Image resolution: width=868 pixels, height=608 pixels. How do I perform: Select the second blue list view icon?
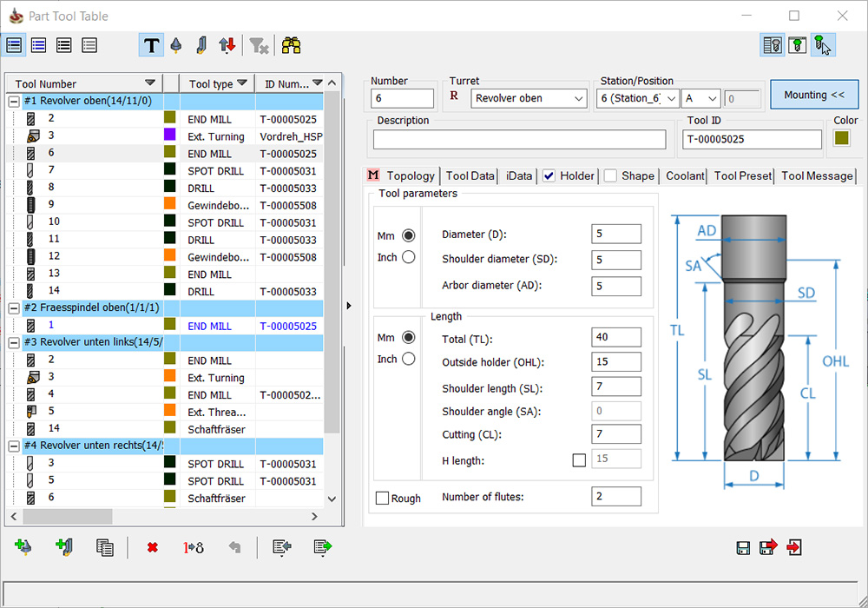pyautogui.click(x=39, y=45)
